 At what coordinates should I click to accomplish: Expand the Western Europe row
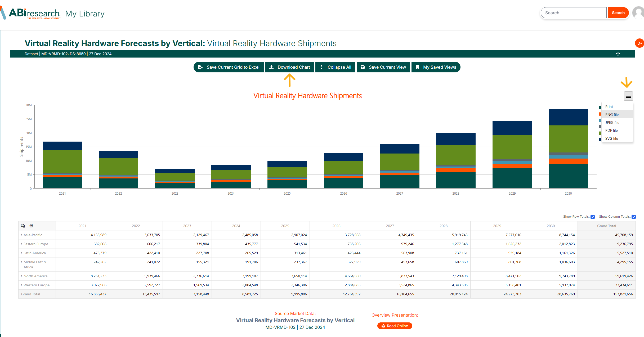pyautogui.click(x=22, y=285)
